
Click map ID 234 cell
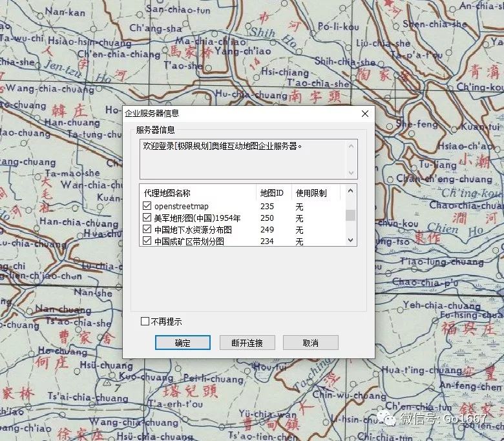267,241
